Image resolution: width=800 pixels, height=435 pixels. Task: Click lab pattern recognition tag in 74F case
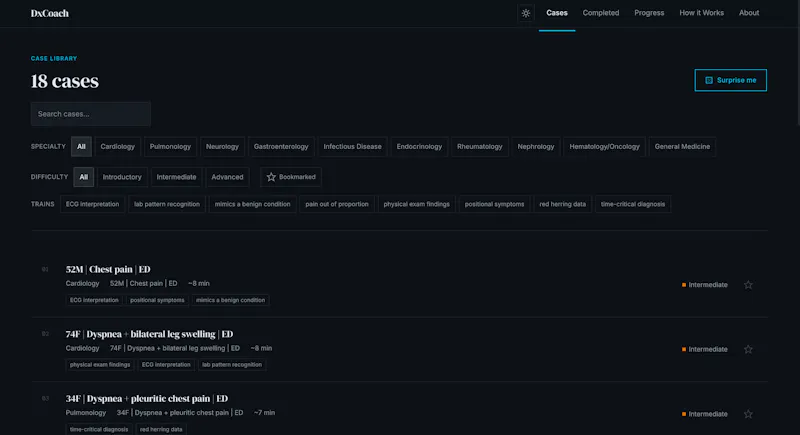point(232,365)
